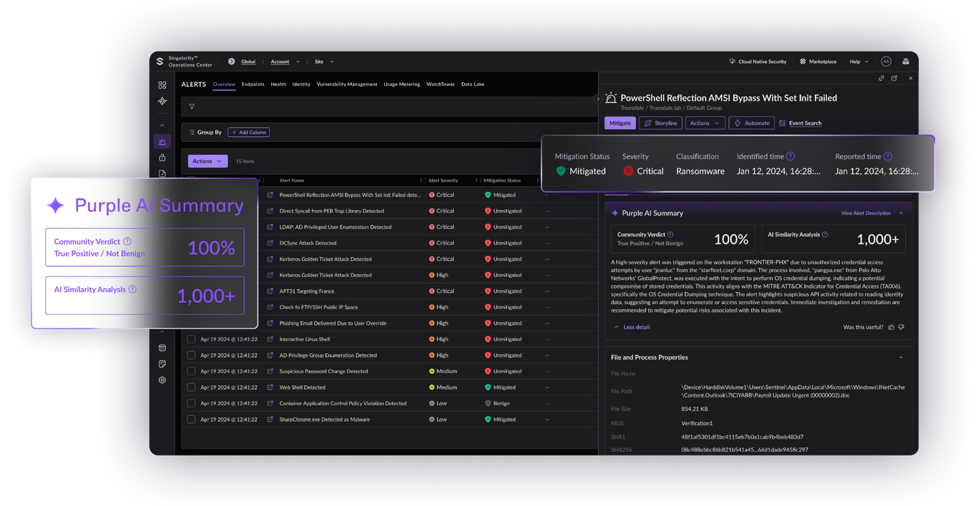Click the View Alert Description link
The height and width of the screenshot is (506, 980).
click(x=865, y=213)
